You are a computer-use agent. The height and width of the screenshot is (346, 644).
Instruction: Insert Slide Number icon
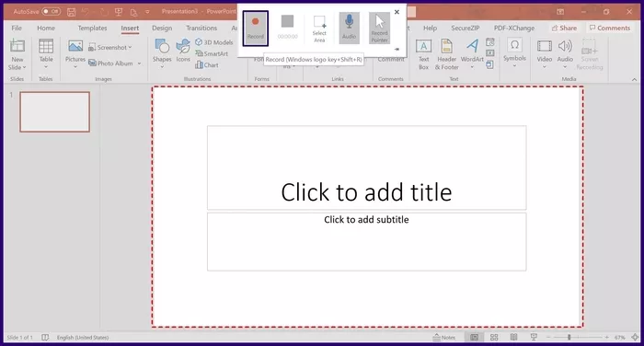coord(490,53)
